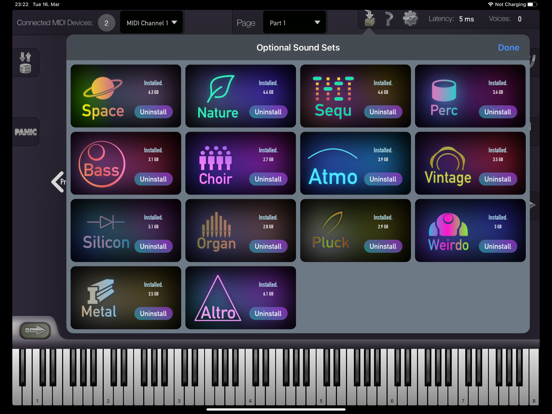552x414 pixels.
Task: Click the Space planet icon
Action: coord(103,88)
